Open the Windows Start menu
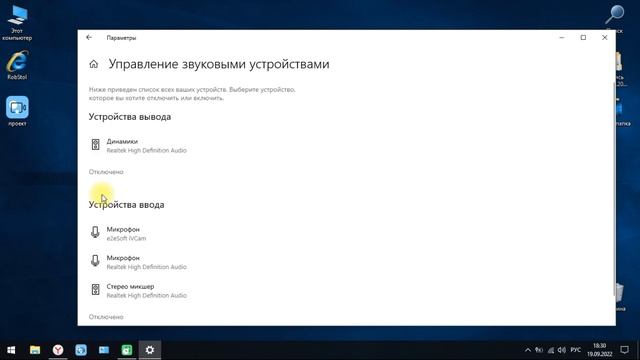 pyautogui.click(x=11, y=350)
